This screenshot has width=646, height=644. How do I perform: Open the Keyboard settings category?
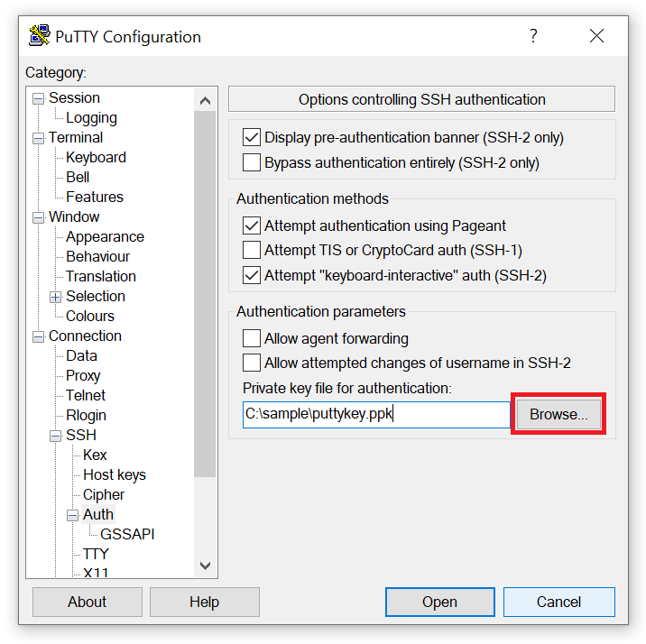(x=96, y=157)
